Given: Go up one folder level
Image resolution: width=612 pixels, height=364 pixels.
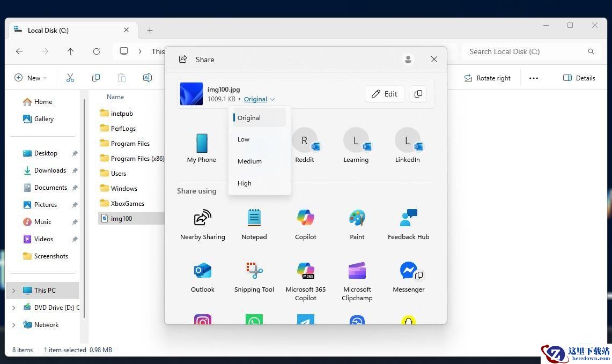Looking at the screenshot, I should (71, 51).
